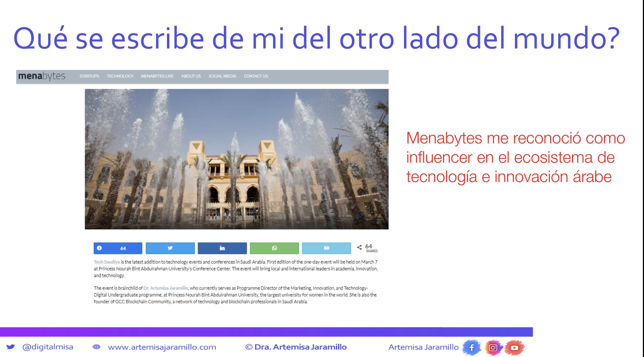The width and height of the screenshot is (644, 357).
Task: Click the Dr. Artemisa Jaramillo link
Action: click(x=166, y=288)
